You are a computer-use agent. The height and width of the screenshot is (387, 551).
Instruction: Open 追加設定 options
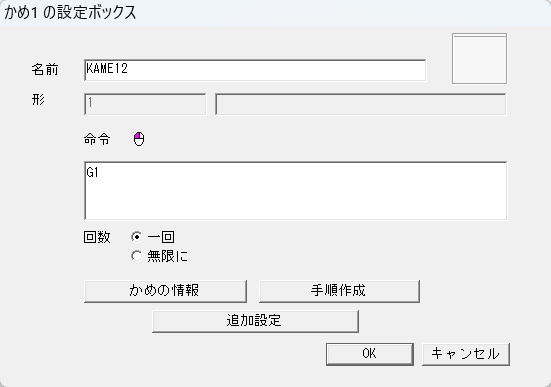255,321
